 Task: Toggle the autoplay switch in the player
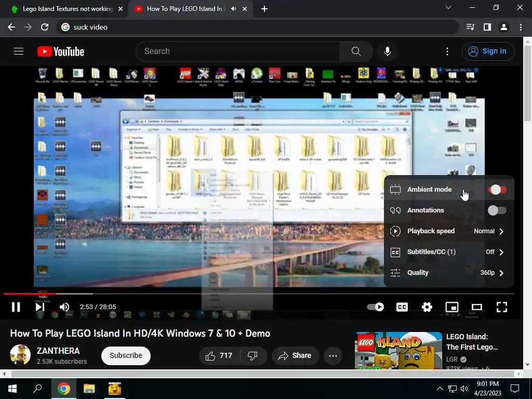point(376,307)
